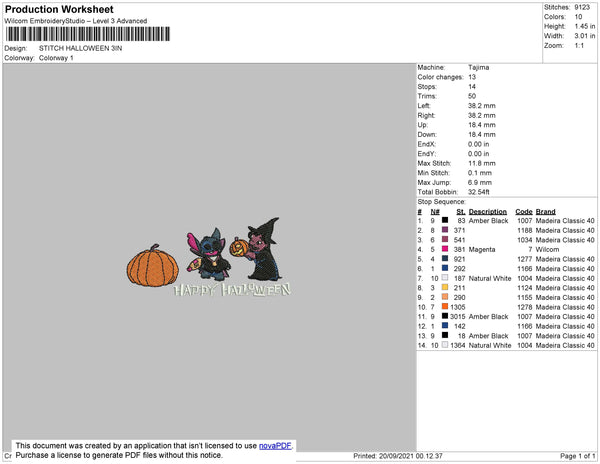Click the Colorway 1 value
This screenshot has width=600, height=464.
(56, 58)
